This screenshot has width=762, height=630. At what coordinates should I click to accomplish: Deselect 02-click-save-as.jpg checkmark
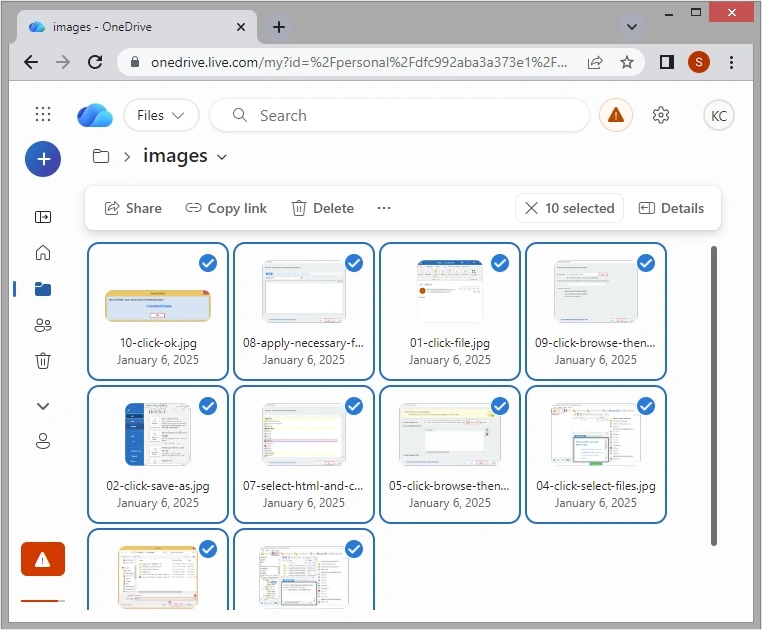[x=208, y=406]
